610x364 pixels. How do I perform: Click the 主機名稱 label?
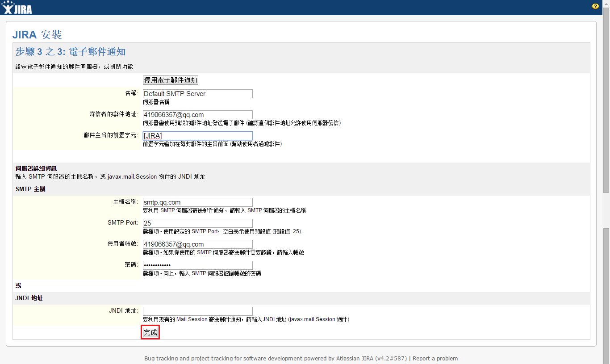click(126, 201)
